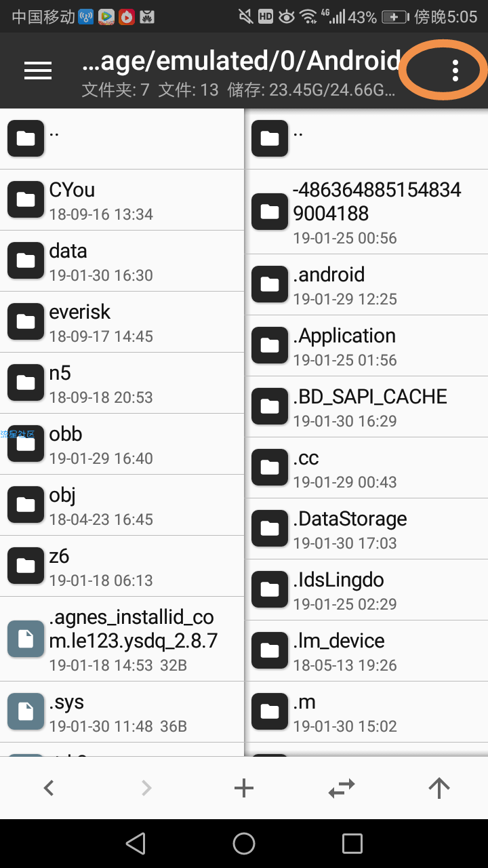Screen dimensions: 488x868
Task: Tap the plus icon to create new item
Action: [x=244, y=787]
